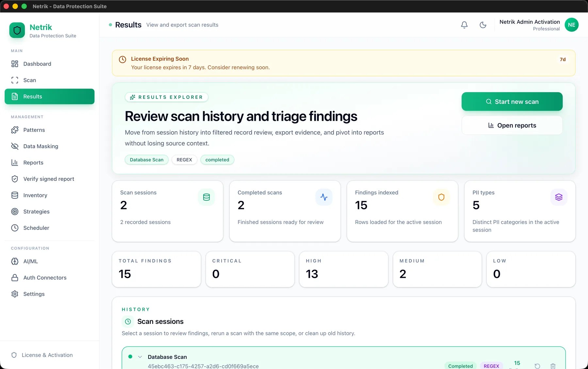Click the Settings gear icon
The height and width of the screenshot is (369, 588).
click(x=15, y=294)
